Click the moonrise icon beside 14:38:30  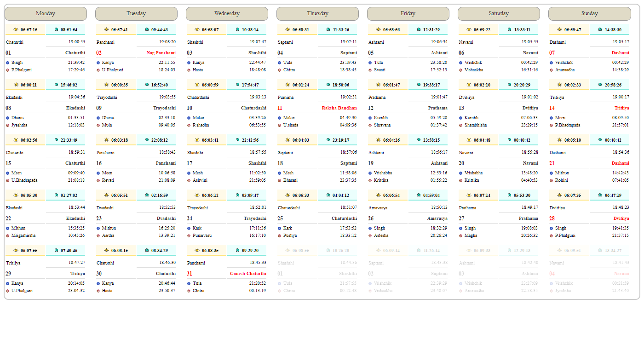600,29
